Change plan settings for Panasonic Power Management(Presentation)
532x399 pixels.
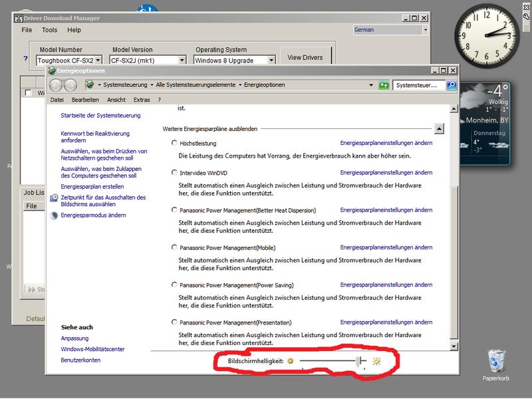pyautogui.click(x=386, y=322)
